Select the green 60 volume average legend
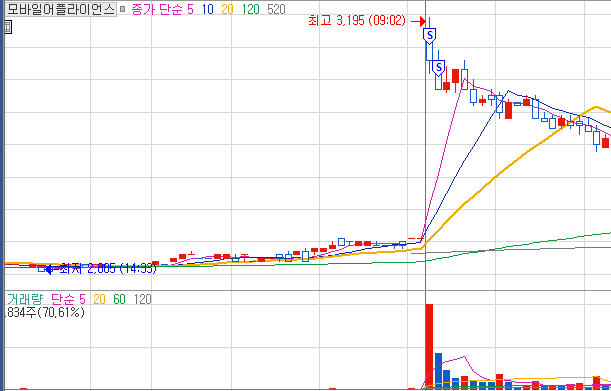 119,299
